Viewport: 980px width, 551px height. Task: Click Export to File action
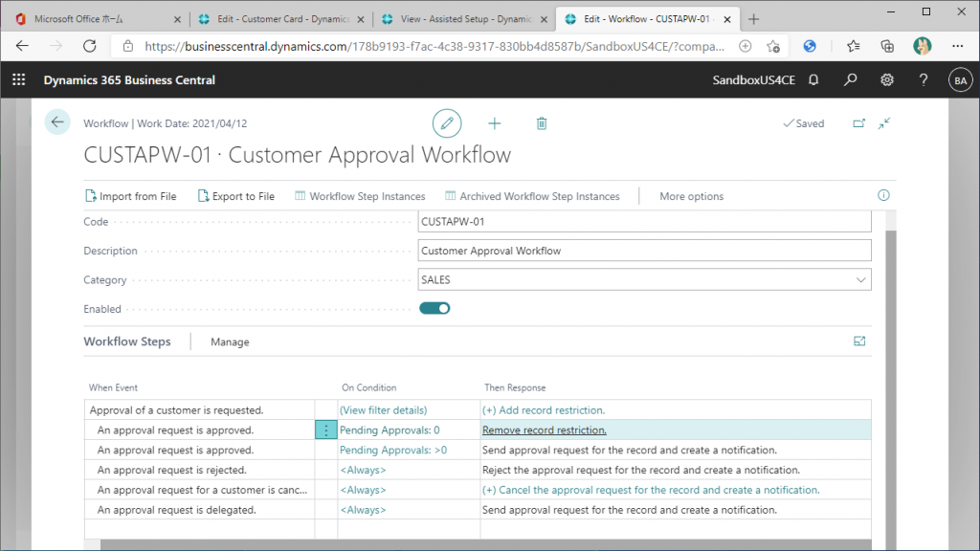235,196
